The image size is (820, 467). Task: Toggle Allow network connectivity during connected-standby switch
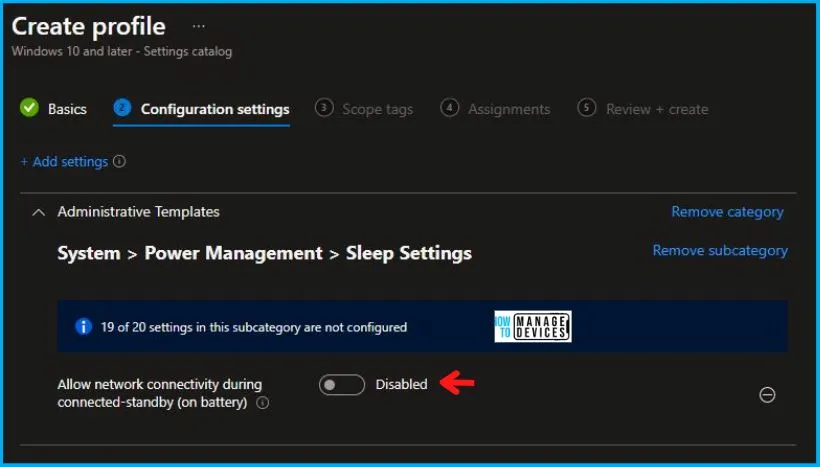click(x=342, y=384)
